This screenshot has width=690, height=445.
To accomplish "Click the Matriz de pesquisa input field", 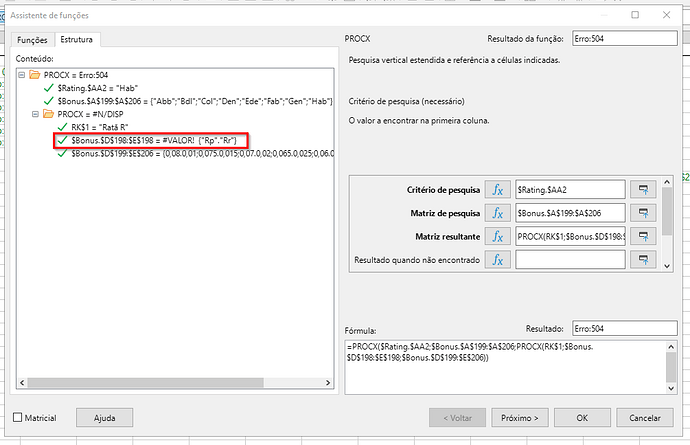I will click(570, 213).
